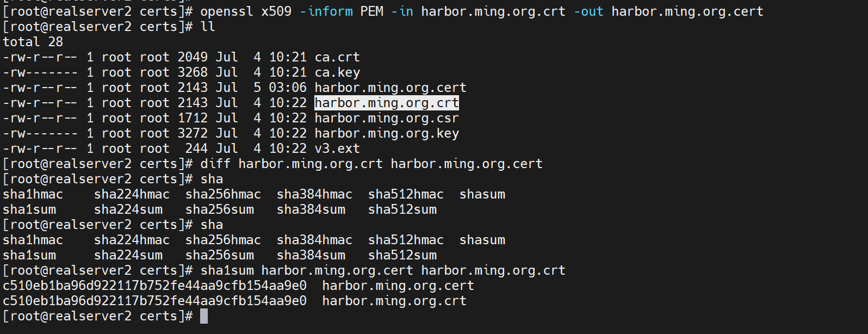868x334 pixels.
Task: Click the SHA1 hash beside harbor.ming.org.cert
Action: point(154,286)
